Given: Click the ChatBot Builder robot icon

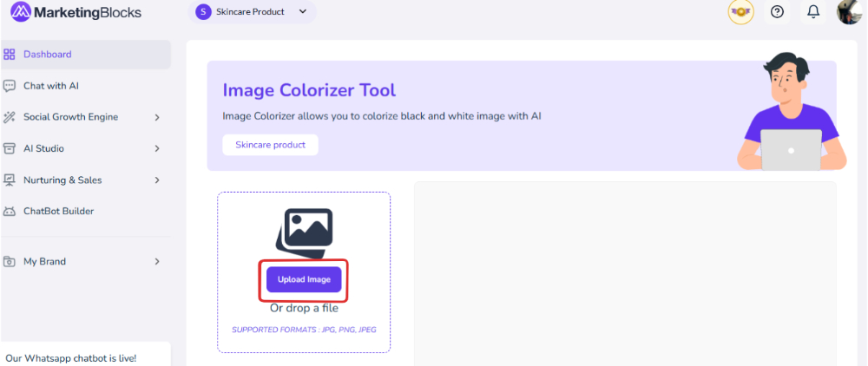Looking at the screenshot, I should 10,211.
